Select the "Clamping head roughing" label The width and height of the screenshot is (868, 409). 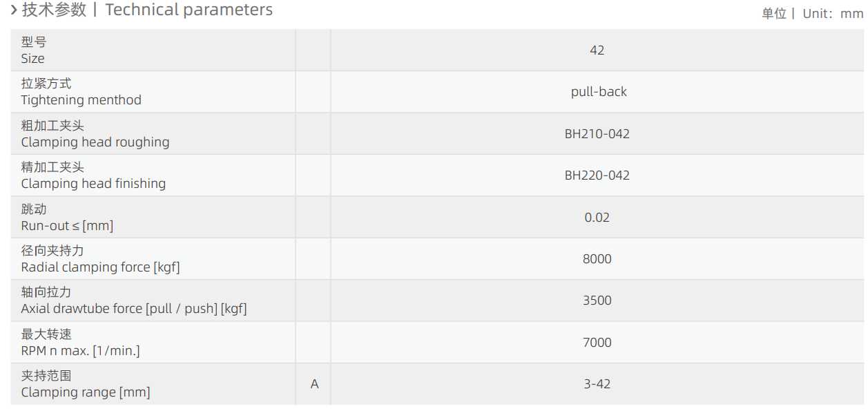point(95,142)
